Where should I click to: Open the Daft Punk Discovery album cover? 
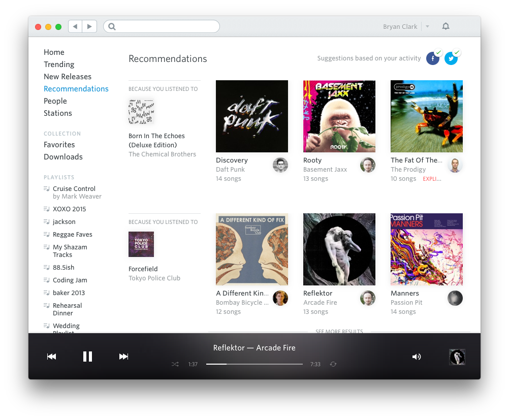pos(252,116)
